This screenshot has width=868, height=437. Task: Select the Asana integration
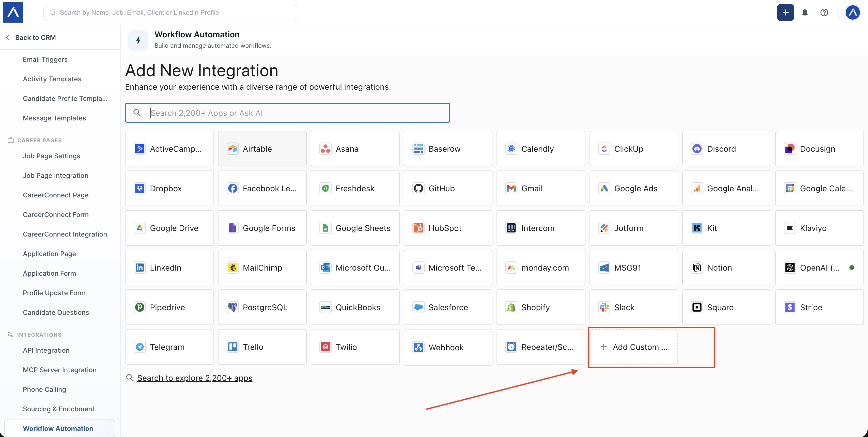[355, 149]
